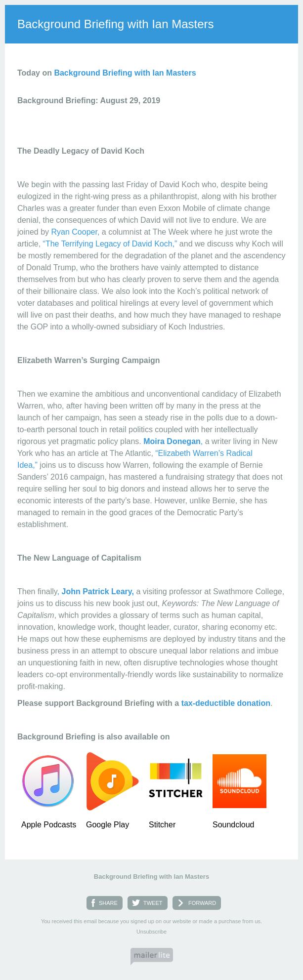Open the Background Briefing with Ian Masters link

click(125, 73)
